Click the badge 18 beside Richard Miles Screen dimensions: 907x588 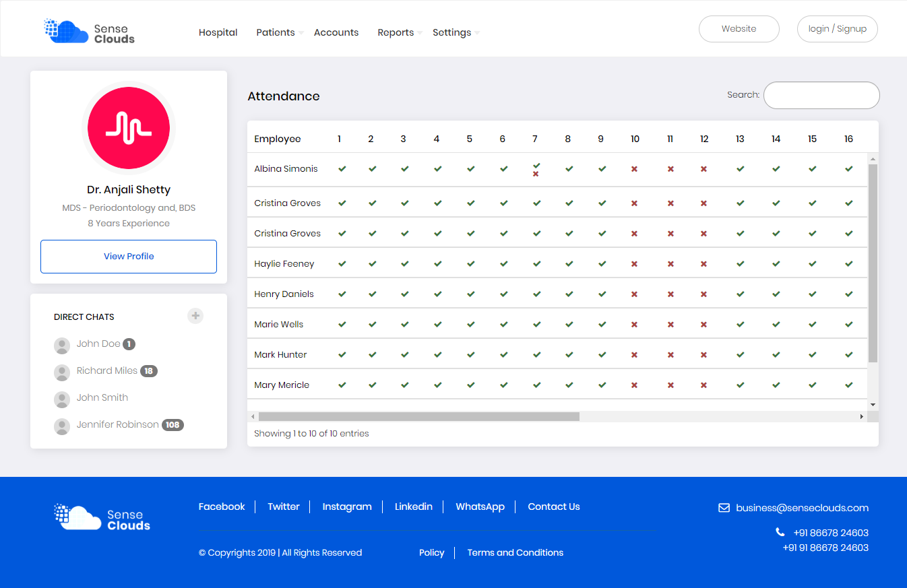click(149, 371)
